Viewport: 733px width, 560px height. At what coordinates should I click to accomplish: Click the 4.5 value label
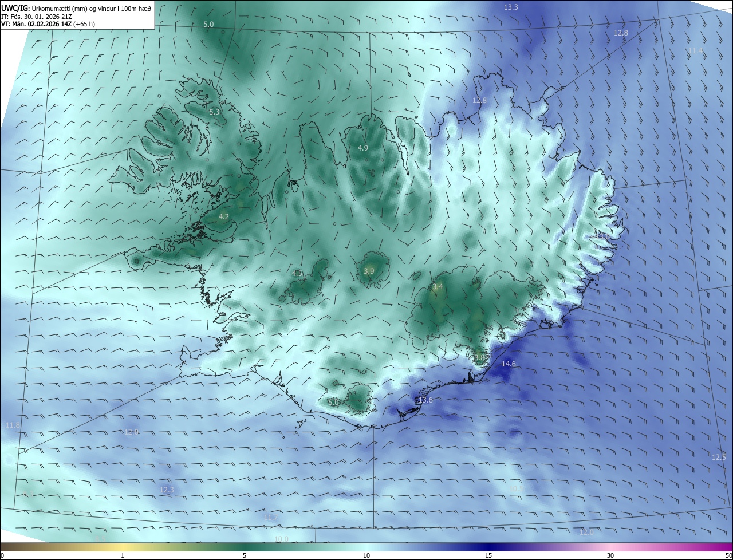(297, 273)
